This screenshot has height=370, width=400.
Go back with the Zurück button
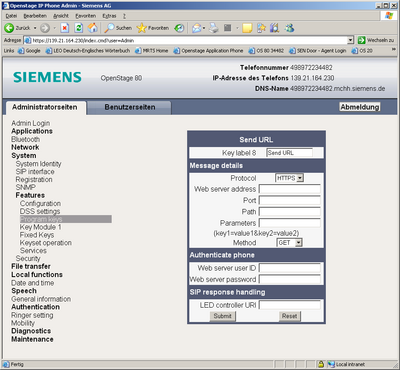(x=18, y=28)
